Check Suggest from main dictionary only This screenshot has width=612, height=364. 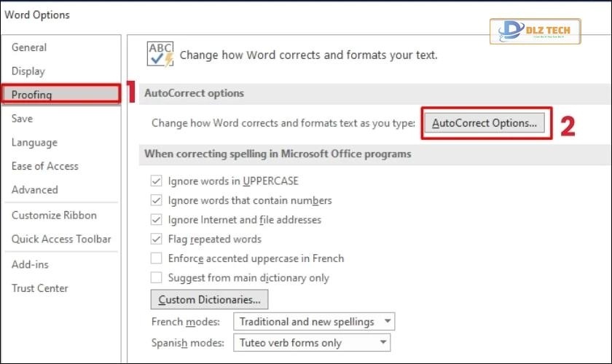[156, 277]
